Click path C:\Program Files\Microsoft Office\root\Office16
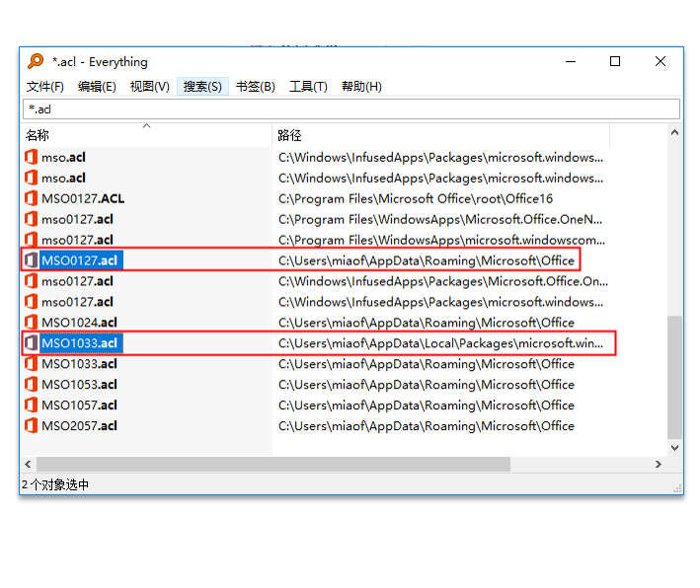The width and height of the screenshot is (700, 588). coord(416,198)
